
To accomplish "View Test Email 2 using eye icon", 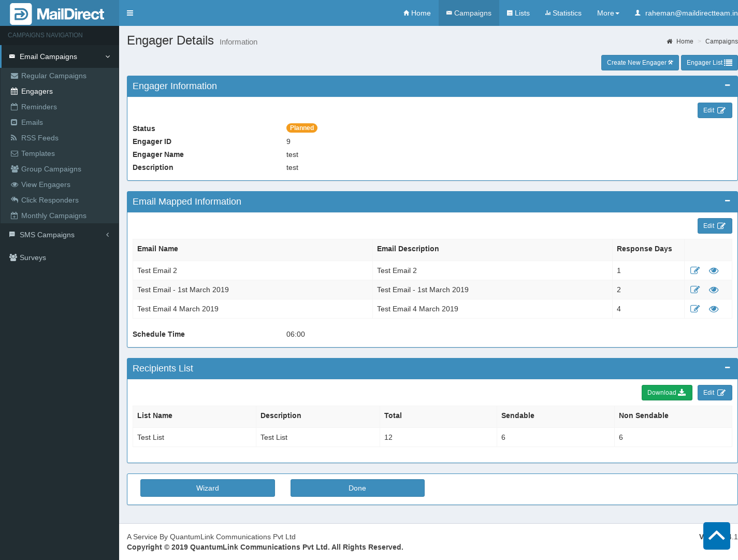I will tap(714, 270).
